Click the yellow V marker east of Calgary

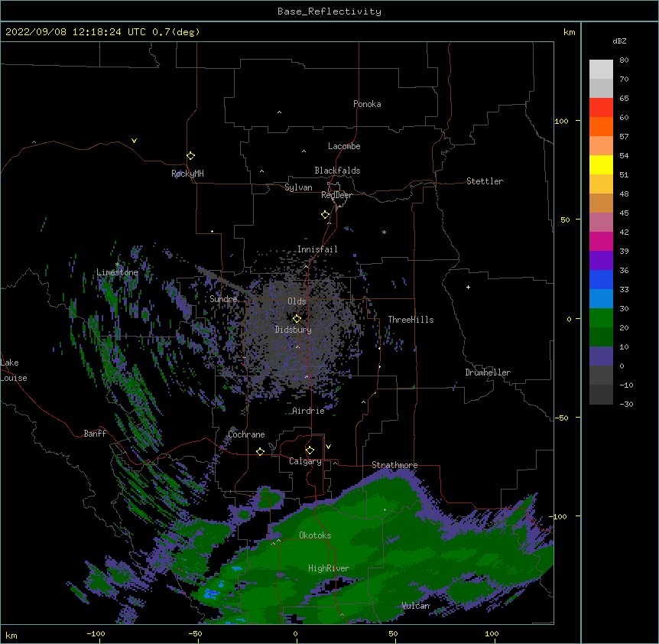click(x=328, y=447)
